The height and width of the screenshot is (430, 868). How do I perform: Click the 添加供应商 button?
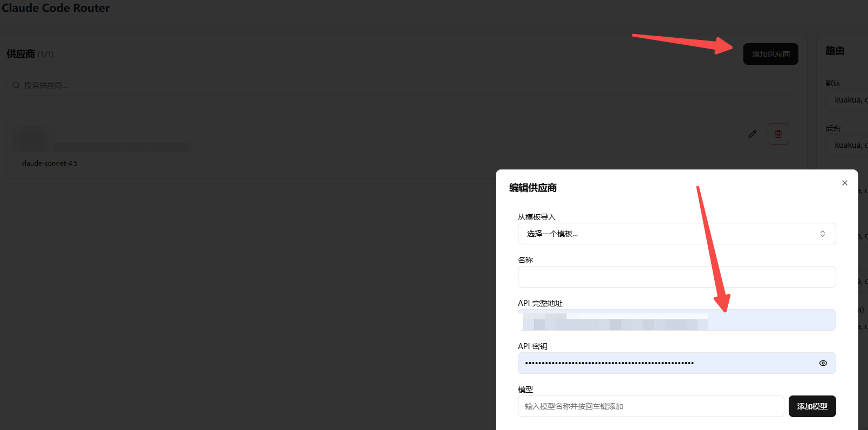771,54
